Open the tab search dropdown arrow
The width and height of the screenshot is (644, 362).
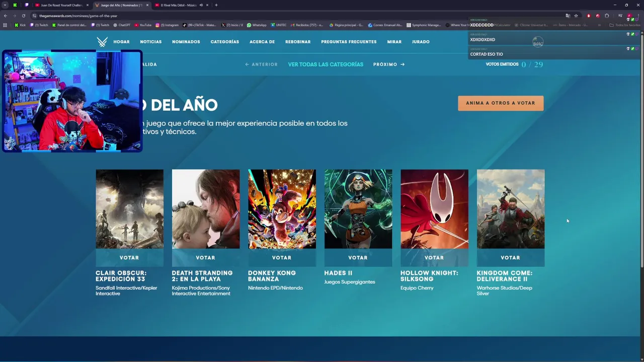5,5
